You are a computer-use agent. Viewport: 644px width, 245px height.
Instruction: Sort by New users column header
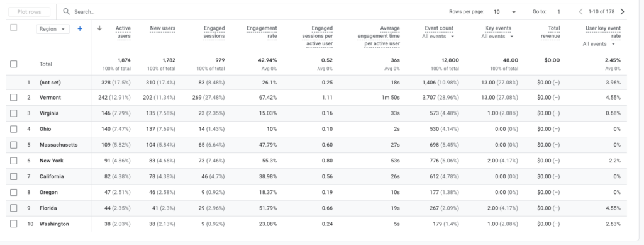tap(163, 28)
